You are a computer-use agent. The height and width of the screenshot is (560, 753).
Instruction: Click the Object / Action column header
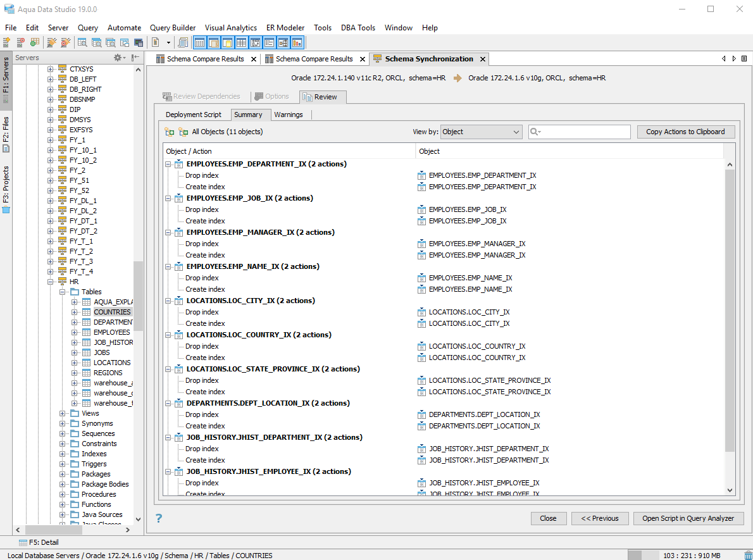pyautogui.click(x=289, y=151)
